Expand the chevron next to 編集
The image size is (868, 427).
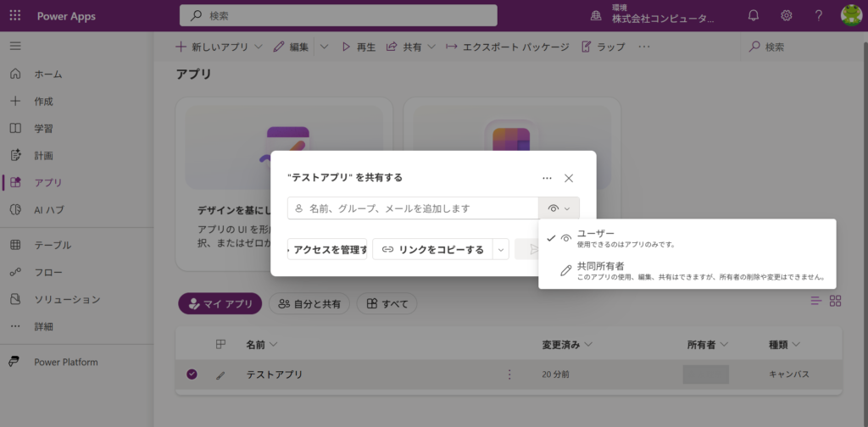pyautogui.click(x=324, y=47)
